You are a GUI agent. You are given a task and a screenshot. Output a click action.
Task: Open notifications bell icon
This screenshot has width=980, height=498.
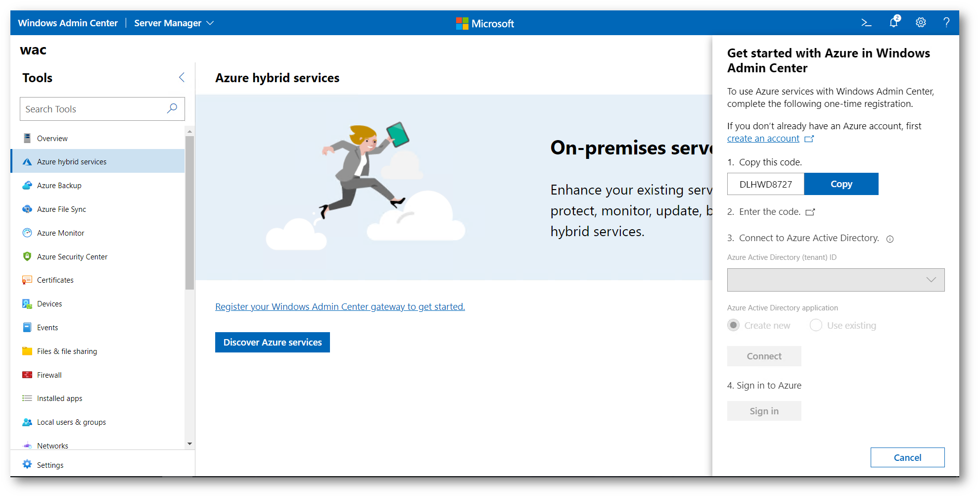[894, 22]
